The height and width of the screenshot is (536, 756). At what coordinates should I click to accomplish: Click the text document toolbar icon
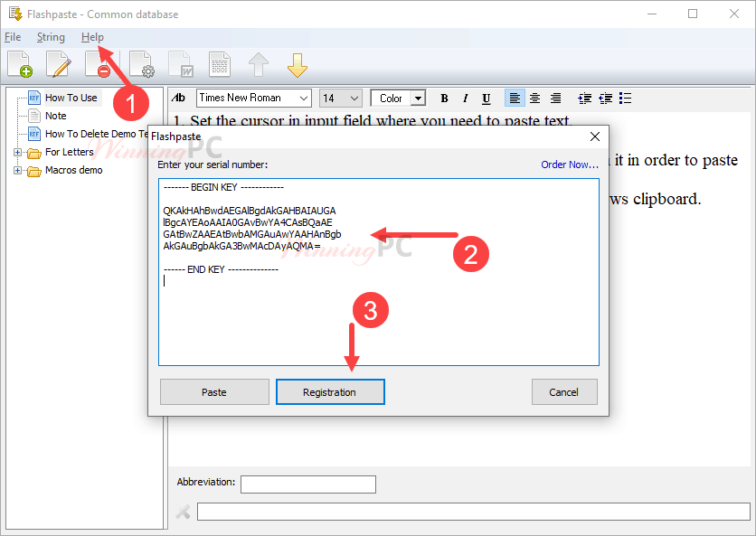(220, 64)
